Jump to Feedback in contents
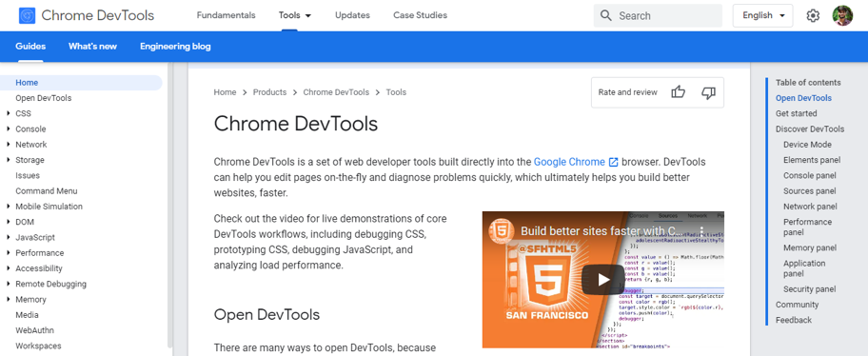 point(793,320)
